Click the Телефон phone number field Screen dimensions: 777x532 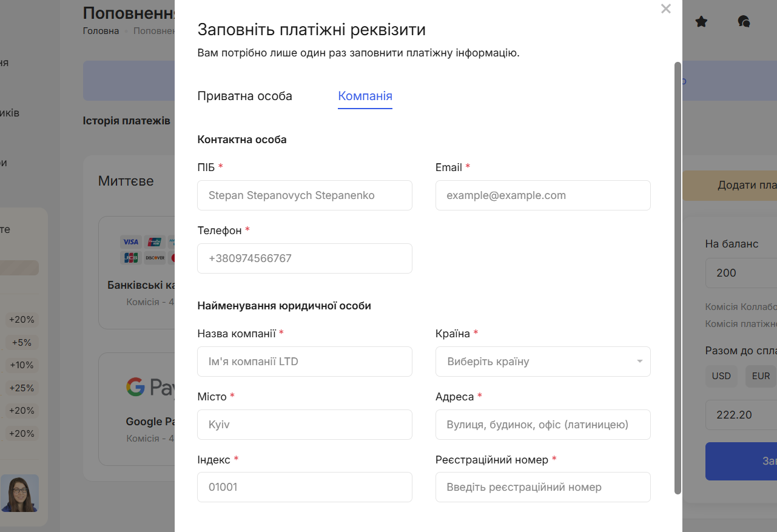(x=304, y=258)
